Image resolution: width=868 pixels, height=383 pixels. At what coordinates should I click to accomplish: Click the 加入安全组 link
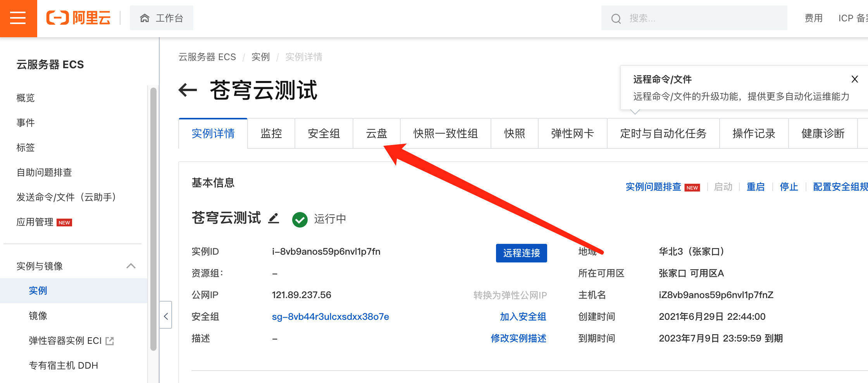523,317
